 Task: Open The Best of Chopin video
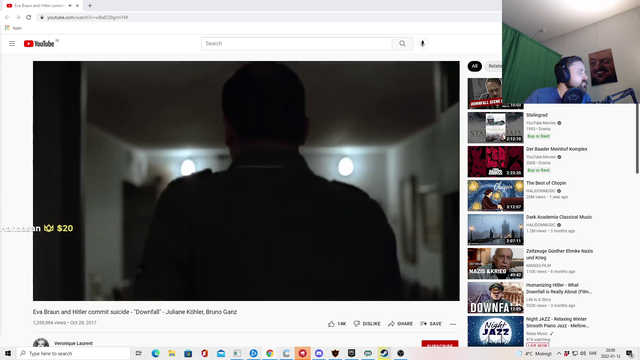coord(496,196)
